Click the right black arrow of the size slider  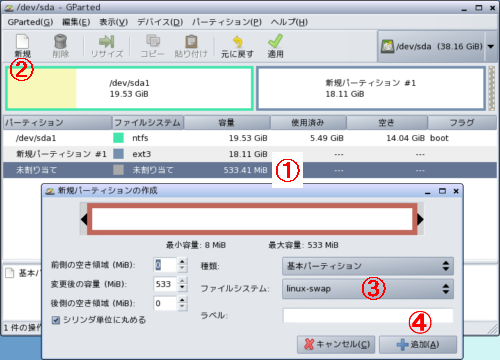click(x=420, y=219)
